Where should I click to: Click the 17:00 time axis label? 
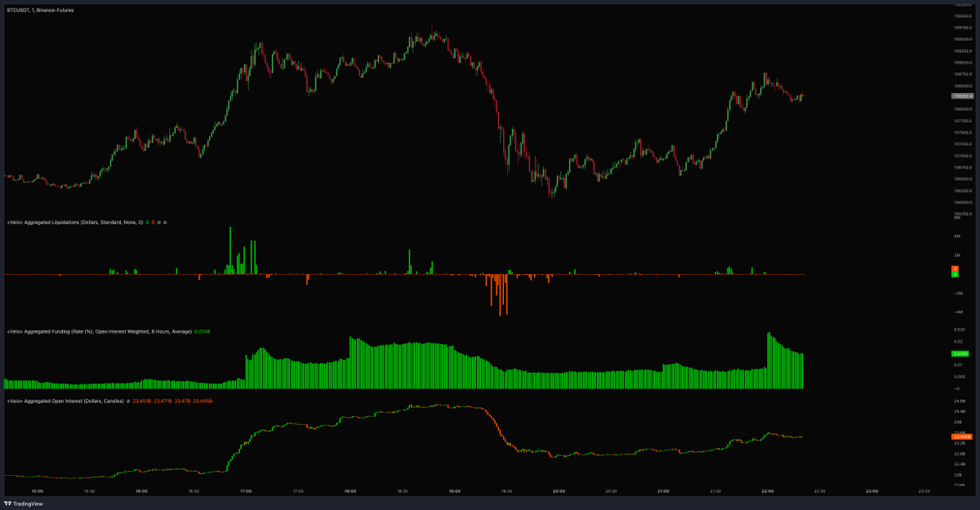click(246, 491)
